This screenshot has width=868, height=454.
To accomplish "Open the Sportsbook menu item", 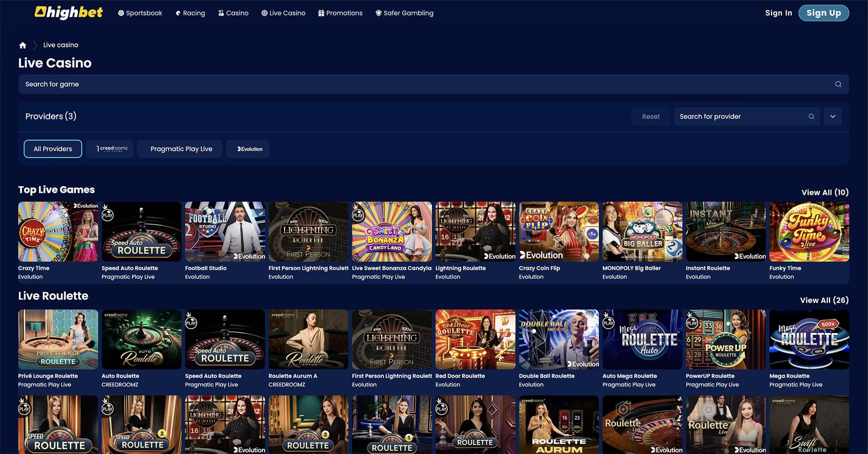I will [x=140, y=13].
